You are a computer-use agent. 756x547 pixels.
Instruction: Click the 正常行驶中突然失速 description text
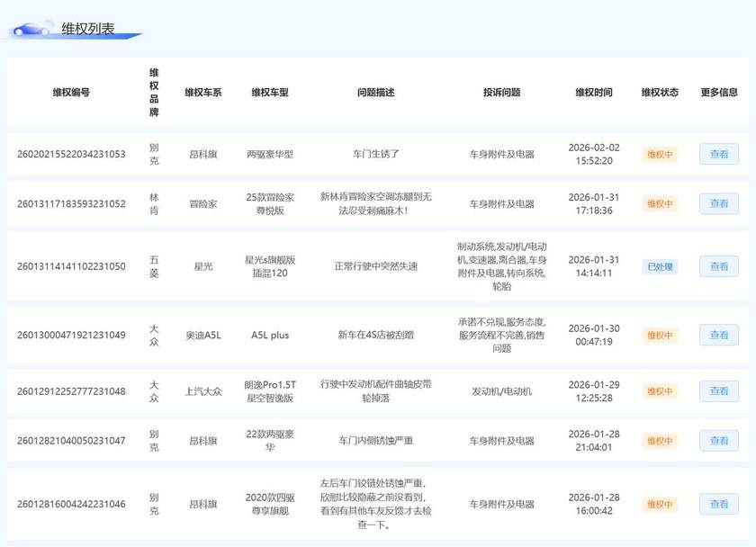click(x=375, y=267)
